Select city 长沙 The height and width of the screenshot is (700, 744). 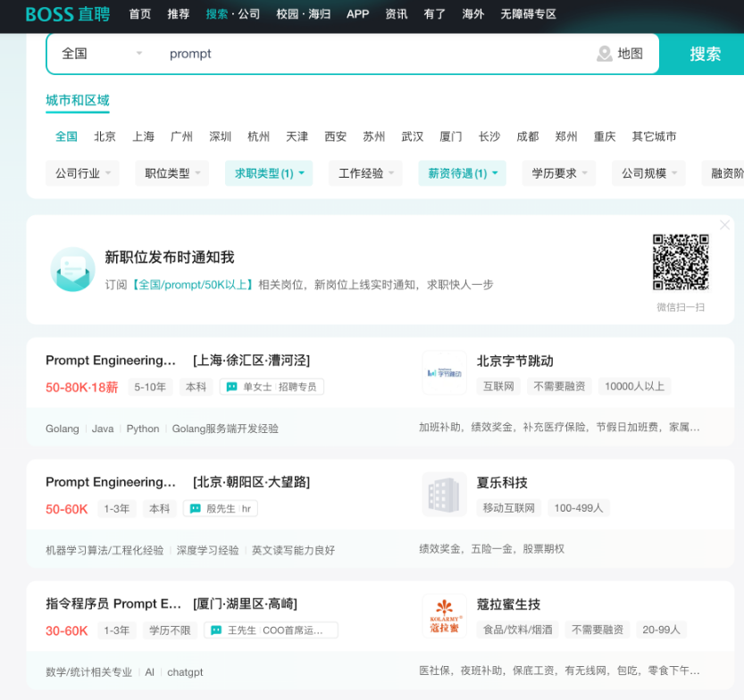pos(489,137)
